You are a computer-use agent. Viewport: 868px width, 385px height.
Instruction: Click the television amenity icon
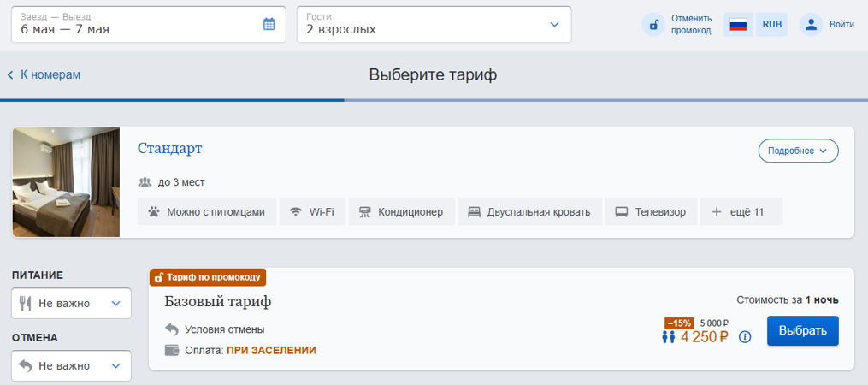pyautogui.click(x=622, y=212)
